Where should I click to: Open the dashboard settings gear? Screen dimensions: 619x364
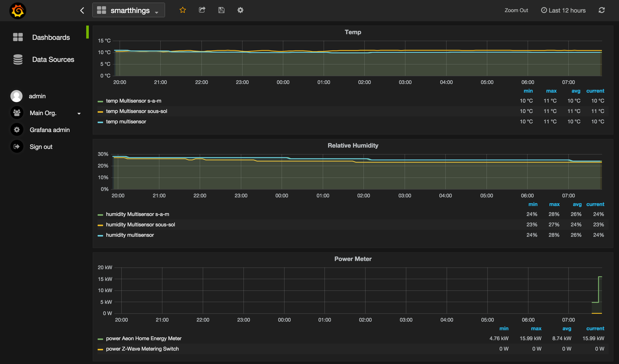pyautogui.click(x=240, y=10)
